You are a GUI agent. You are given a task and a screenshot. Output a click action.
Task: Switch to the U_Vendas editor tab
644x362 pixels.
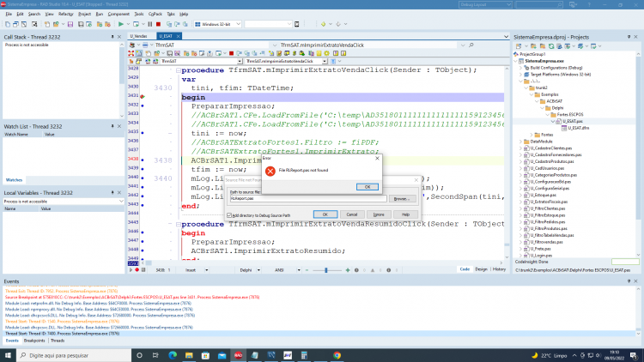click(x=139, y=36)
